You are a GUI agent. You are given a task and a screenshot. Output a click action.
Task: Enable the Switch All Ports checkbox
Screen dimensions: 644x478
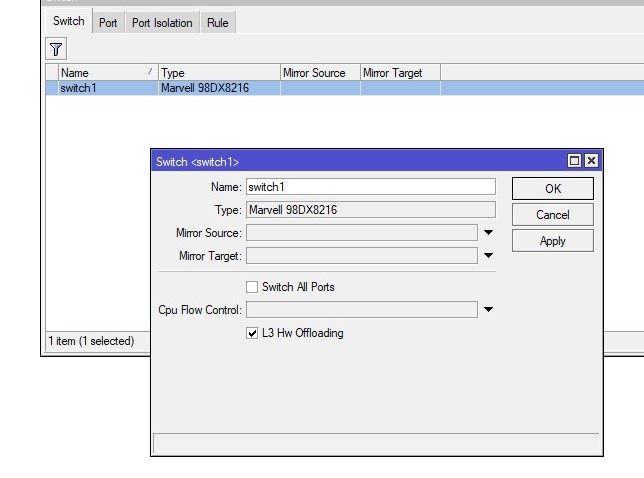click(252, 287)
